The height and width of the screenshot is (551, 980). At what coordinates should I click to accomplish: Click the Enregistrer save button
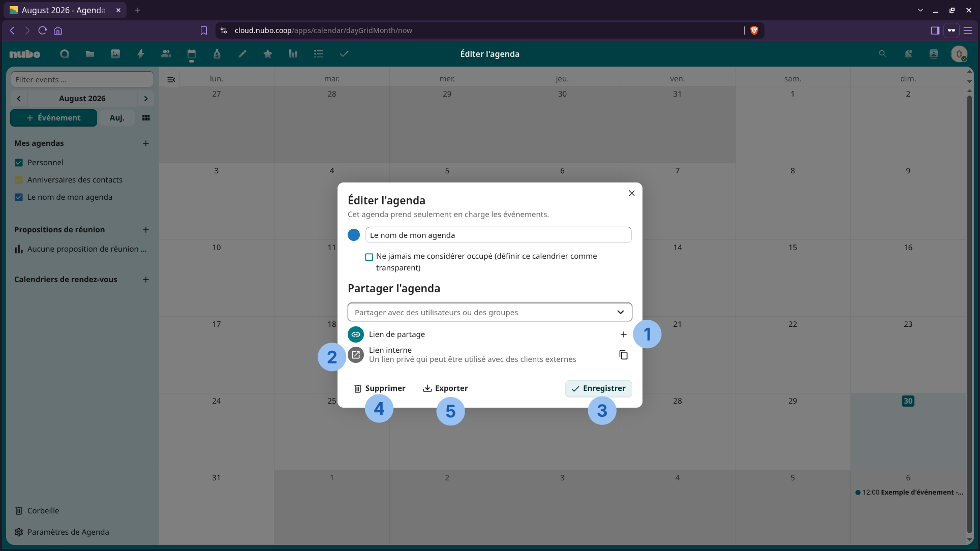click(599, 388)
